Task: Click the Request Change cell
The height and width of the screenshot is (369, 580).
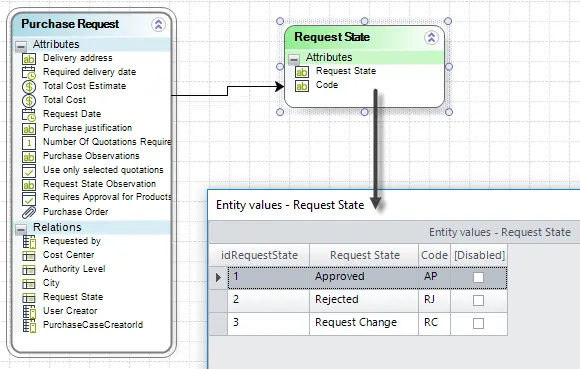Action: 364,323
